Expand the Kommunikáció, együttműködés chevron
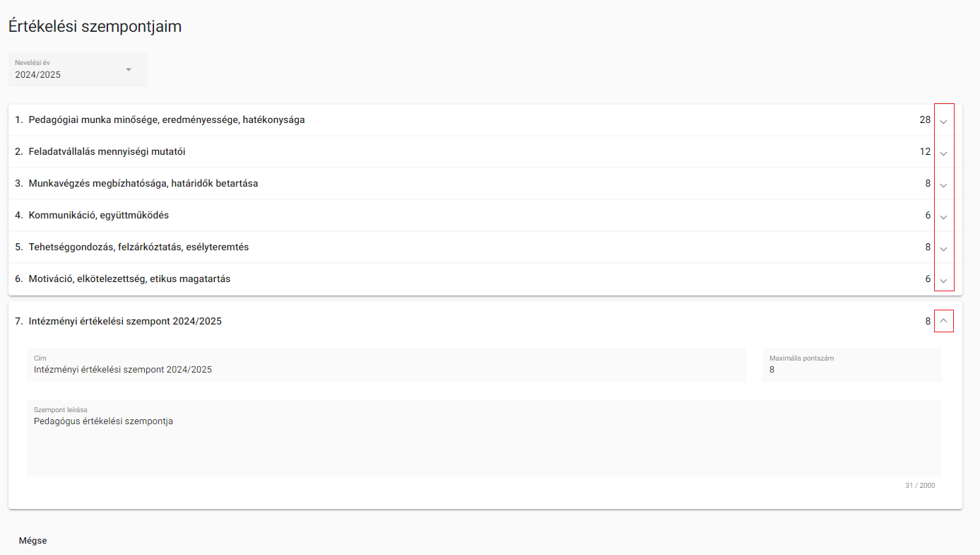980x555 pixels. coord(943,217)
